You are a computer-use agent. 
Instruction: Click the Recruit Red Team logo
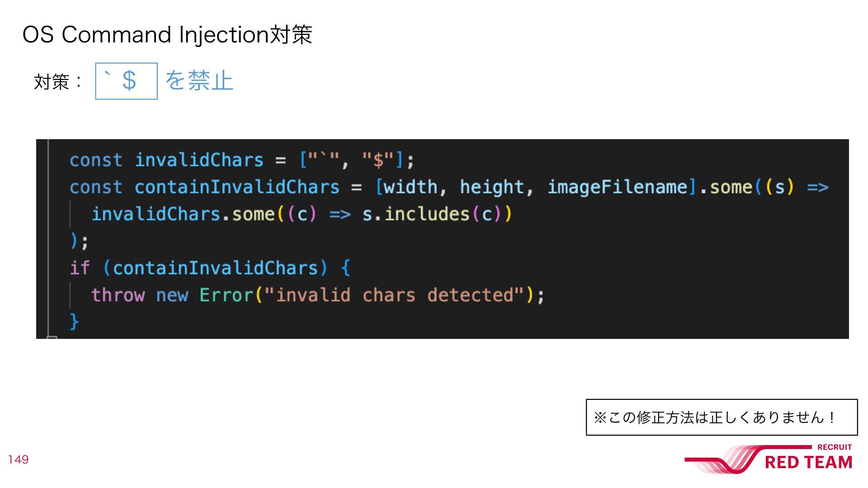coord(769,459)
